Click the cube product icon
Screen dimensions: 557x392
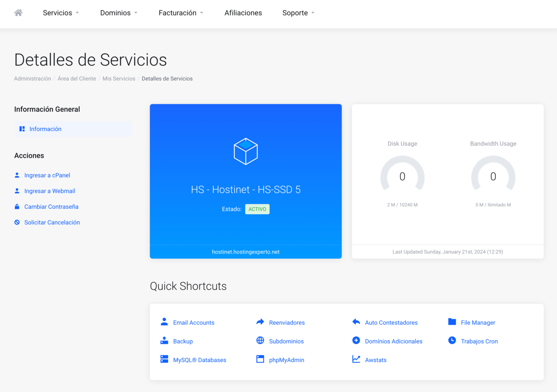[x=246, y=151]
